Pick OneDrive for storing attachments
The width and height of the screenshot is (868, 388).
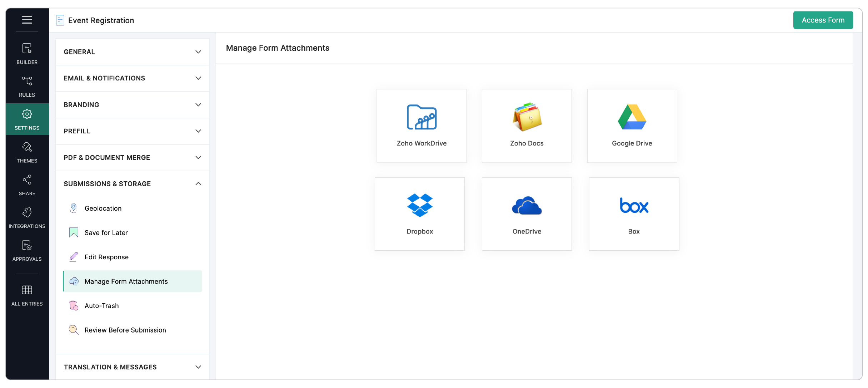[x=527, y=213]
